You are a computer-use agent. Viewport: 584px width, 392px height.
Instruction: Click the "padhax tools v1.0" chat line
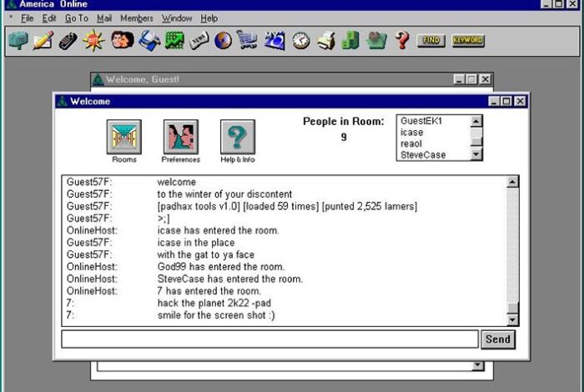[x=287, y=206]
